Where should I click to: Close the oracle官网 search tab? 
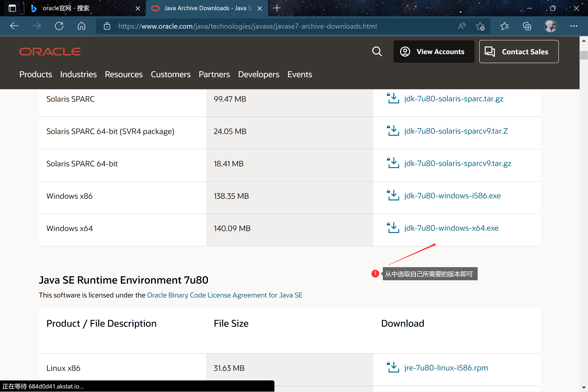(138, 8)
